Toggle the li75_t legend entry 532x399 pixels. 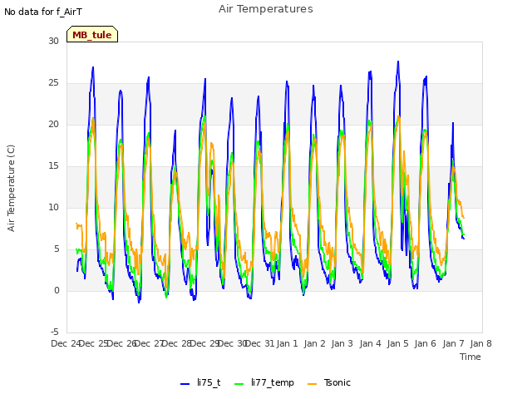point(200,383)
